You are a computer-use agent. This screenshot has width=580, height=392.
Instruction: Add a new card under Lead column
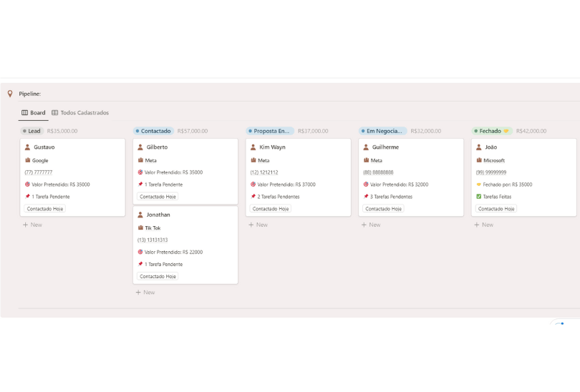pos(32,225)
